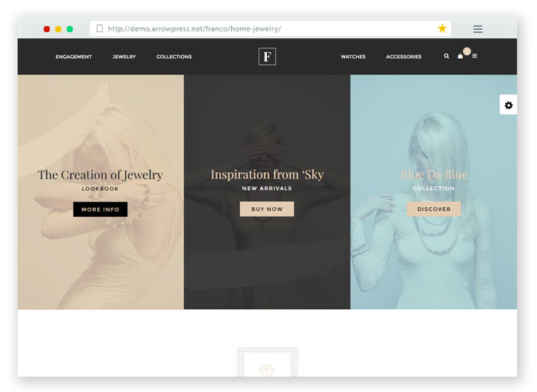
Task: Click the search magnifier icon in header
Action: [446, 56]
